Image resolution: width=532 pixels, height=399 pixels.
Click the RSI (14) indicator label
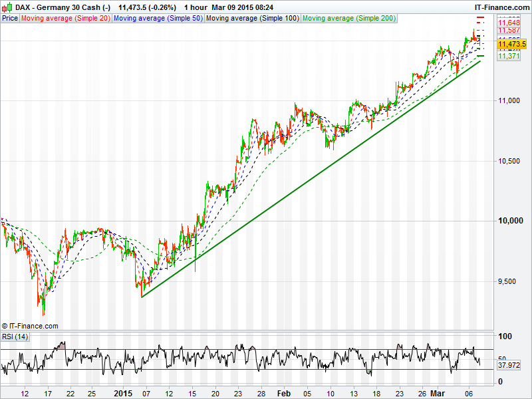coord(15,336)
